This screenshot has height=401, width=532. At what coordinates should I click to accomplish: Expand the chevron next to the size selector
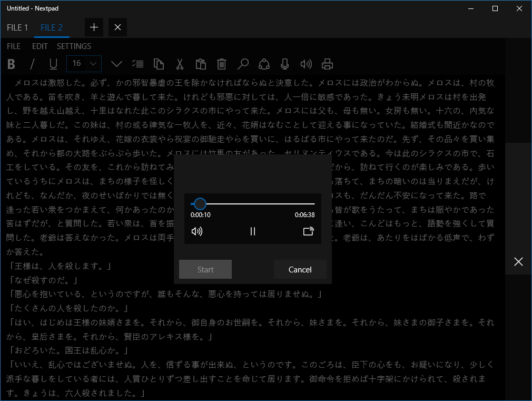116,64
